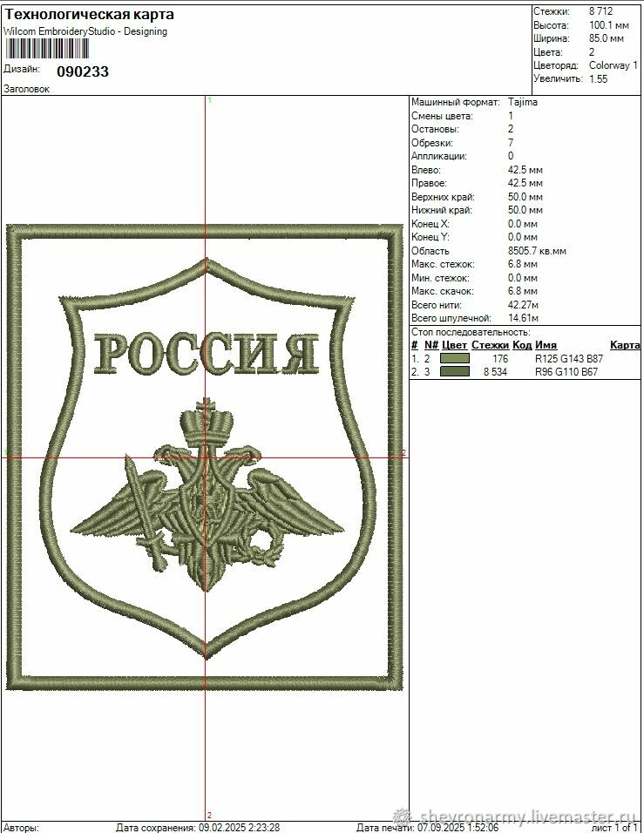Viewport: 644px width, 833px height.
Task: Click the stitch count 8 534 in row two
Action: pyautogui.click(x=495, y=372)
